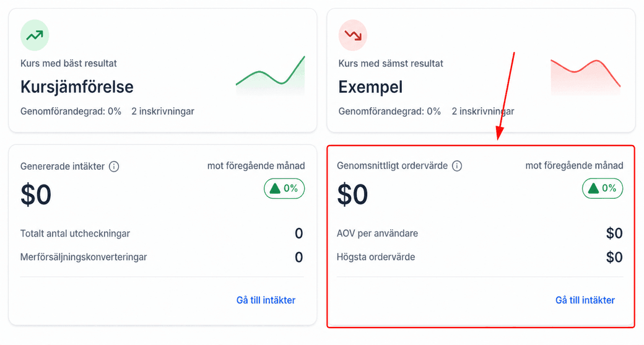Click the Merförsäljningskonverteringar row
Screen dimensions: 644x345
coord(162,257)
